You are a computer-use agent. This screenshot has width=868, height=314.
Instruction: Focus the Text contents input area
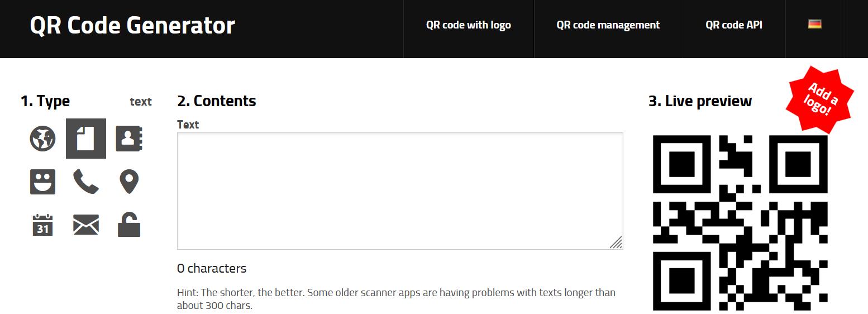[x=400, y=191]
